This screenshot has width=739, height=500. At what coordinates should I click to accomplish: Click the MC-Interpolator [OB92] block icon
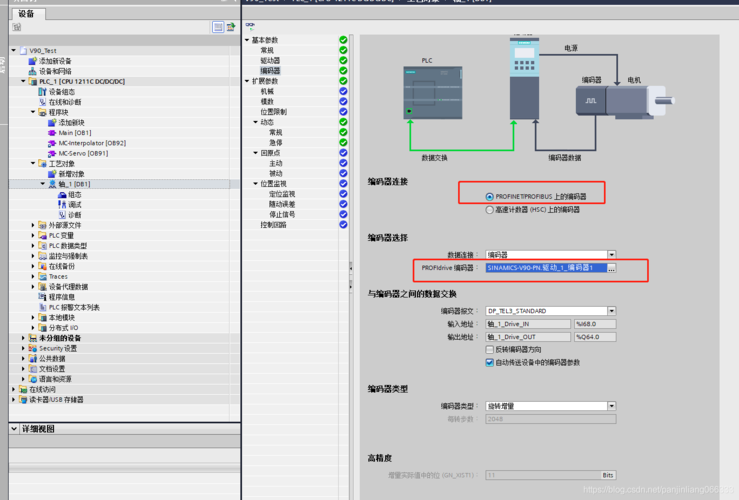[52, 143]
